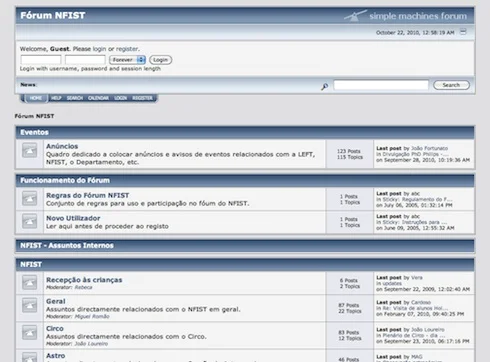
Task: Open last post Sticky: Instruções para ...
Action: click(415, 222)
